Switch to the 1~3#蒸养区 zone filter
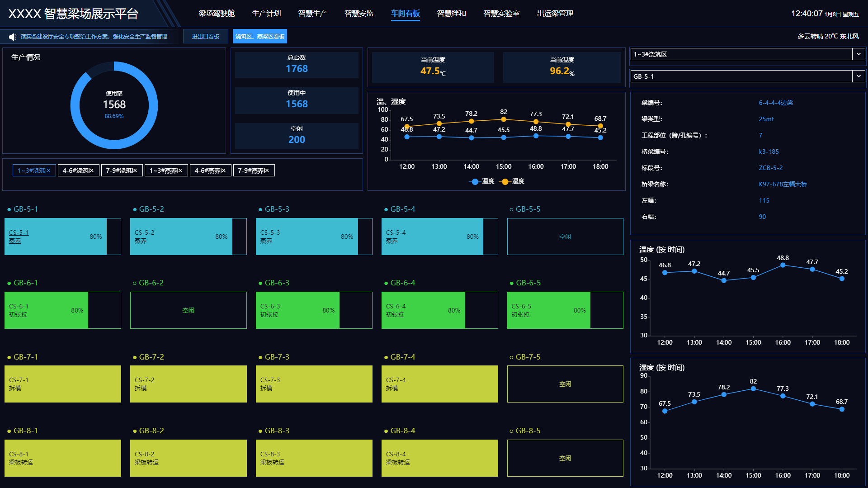868x488 pixels. (x=166, y=171)
